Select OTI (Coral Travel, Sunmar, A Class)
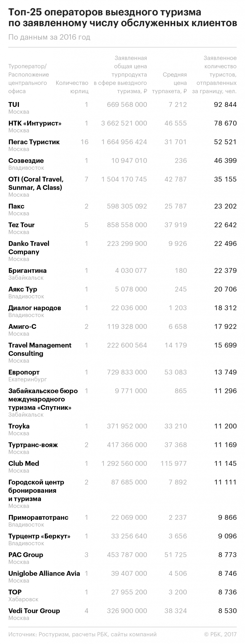 pyautogui.click(x=36, y=183)
